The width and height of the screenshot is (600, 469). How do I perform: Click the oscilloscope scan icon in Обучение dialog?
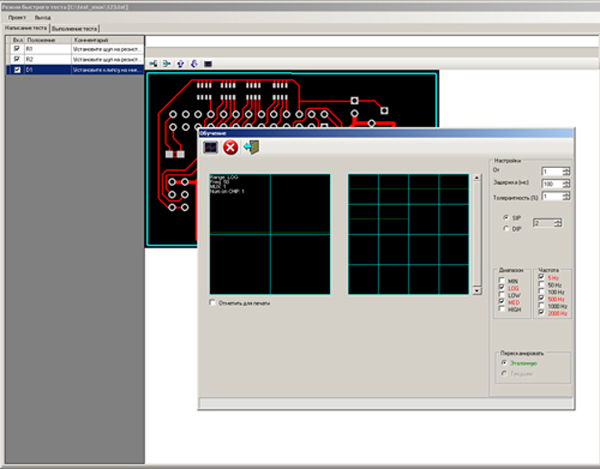[211, 148]
